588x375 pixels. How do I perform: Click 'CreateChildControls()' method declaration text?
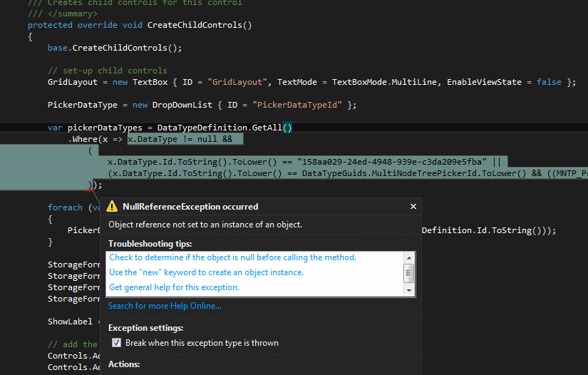(200, 25)
